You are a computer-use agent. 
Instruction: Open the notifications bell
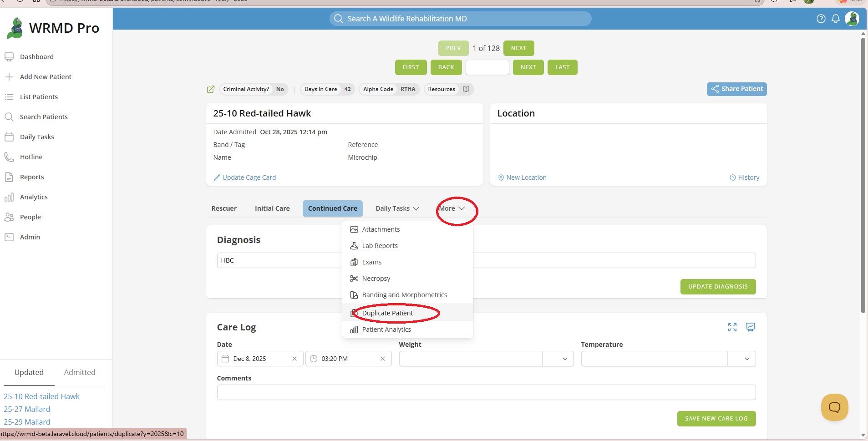836,19
